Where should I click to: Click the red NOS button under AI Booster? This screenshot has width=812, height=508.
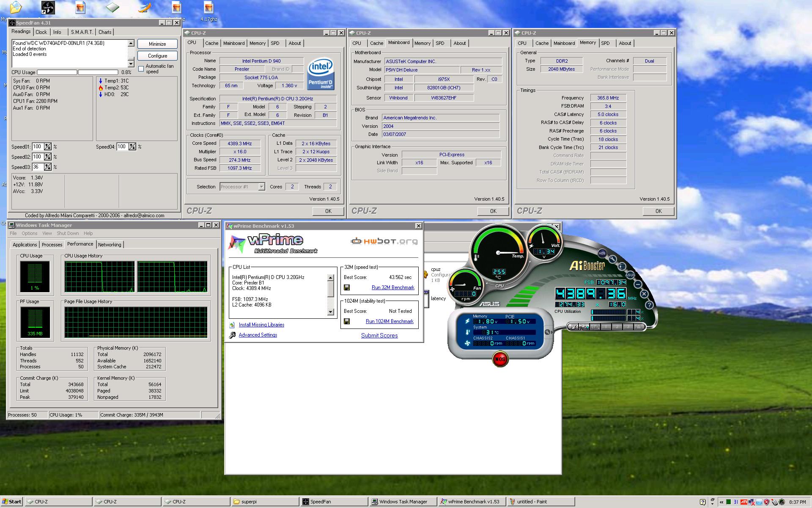point(500,359)
